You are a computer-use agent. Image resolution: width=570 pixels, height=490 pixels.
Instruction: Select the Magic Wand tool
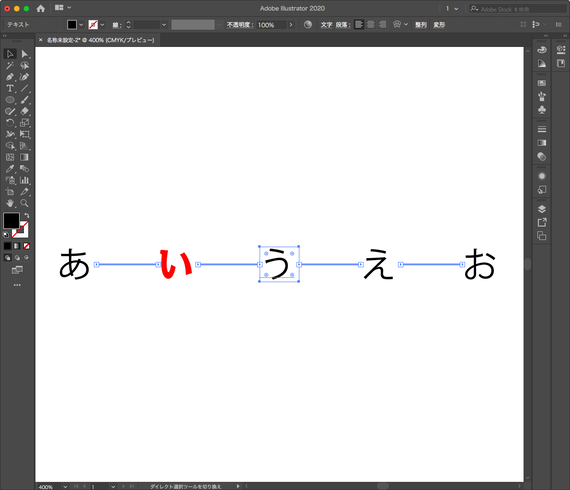tap(10, 65)
